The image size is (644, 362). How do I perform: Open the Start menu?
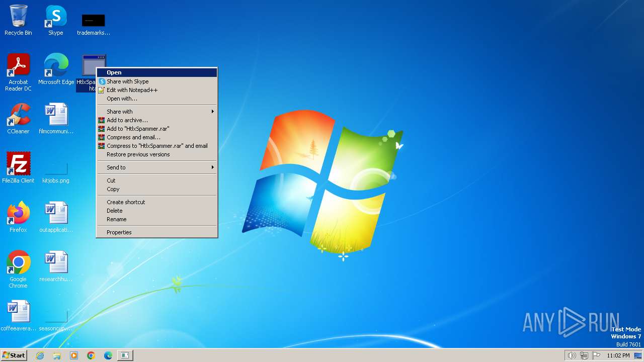coord(14,355)
